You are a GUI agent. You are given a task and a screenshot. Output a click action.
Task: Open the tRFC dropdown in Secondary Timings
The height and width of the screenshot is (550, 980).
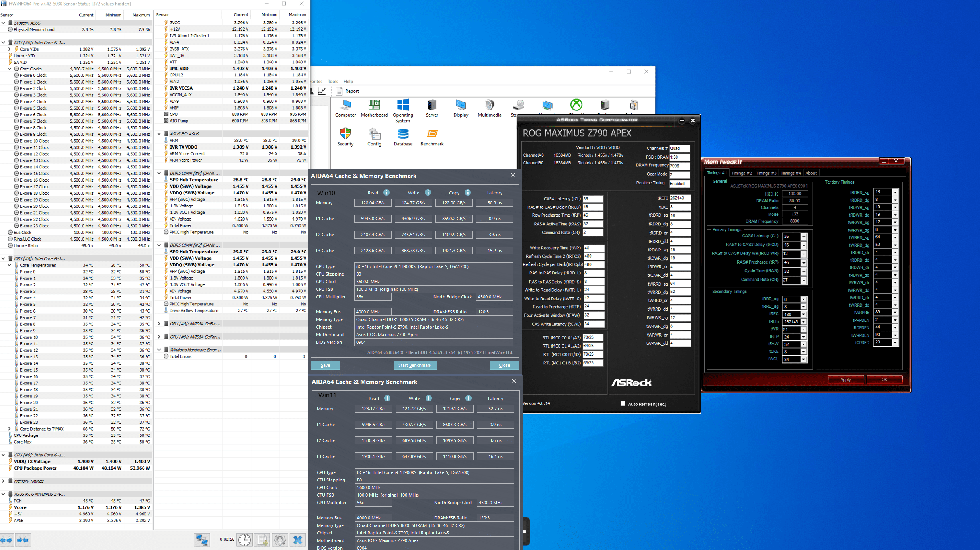point(804,314)
